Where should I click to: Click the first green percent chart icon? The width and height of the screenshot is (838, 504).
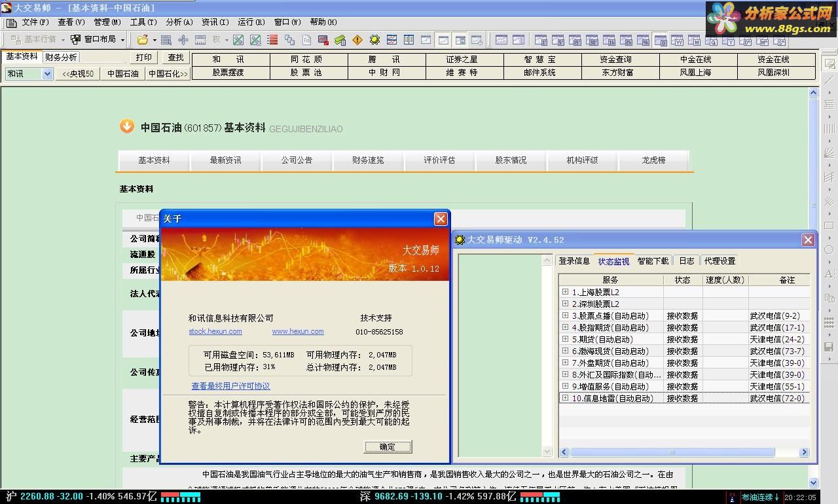[238, 40]
